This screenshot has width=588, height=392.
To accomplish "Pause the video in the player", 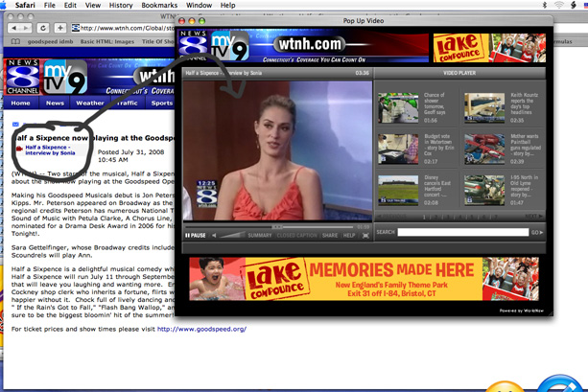I will [195, 235].
